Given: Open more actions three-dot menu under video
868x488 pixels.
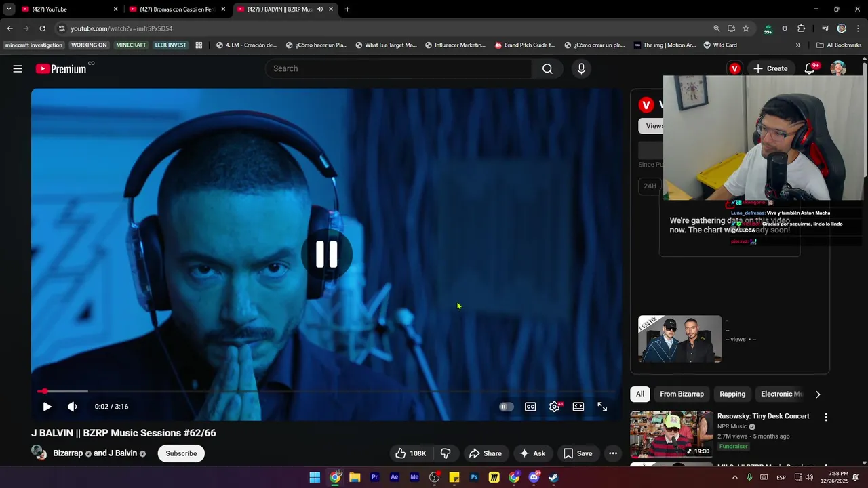Looking at the screenshot, I should pyautogui.click(x=613, y=453).
